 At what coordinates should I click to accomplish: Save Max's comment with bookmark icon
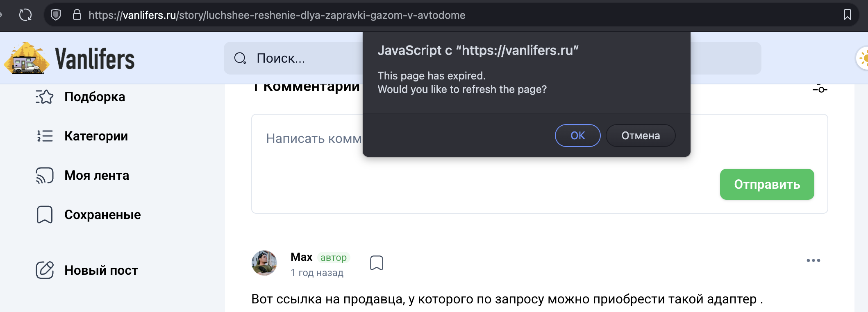(x=377, y=263)
